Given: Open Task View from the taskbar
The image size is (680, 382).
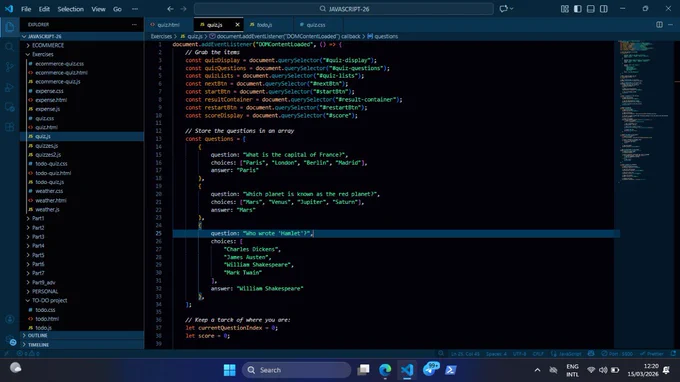Looking at the screenshot, I should [x=363, y=370].
